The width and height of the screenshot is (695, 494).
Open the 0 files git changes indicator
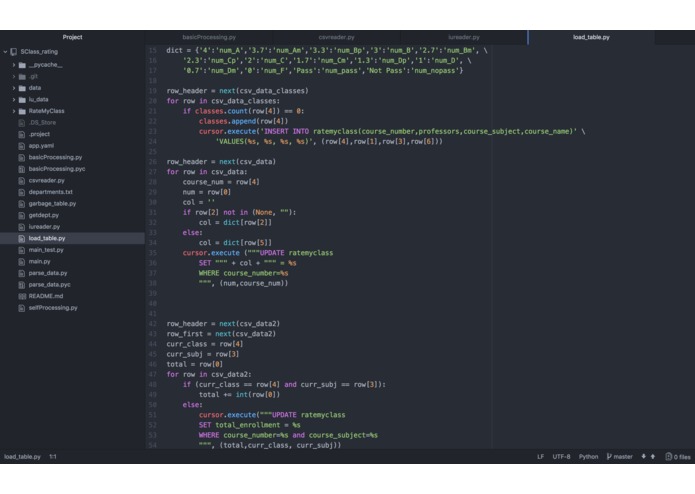tap(678, 456)
